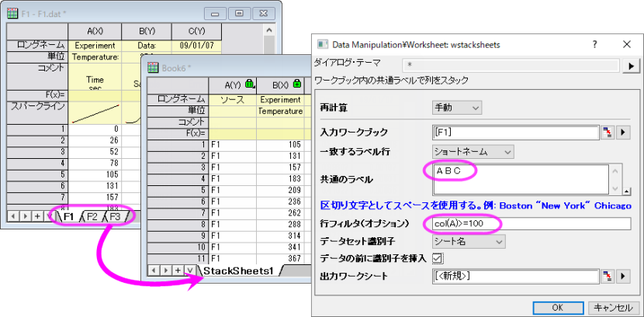Click the sparkline cell in F1 column A
This screenshot has height=317, width=644.
[x=95, y=113]
